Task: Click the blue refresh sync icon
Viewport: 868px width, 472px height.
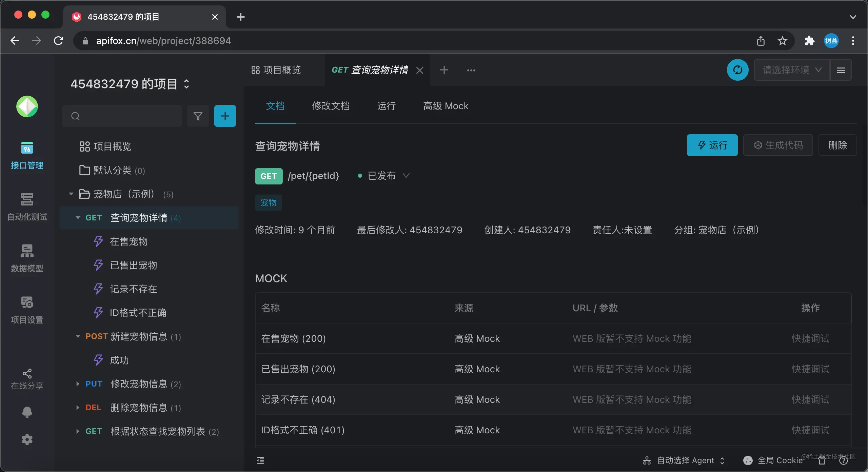Action: pos(737,70)
